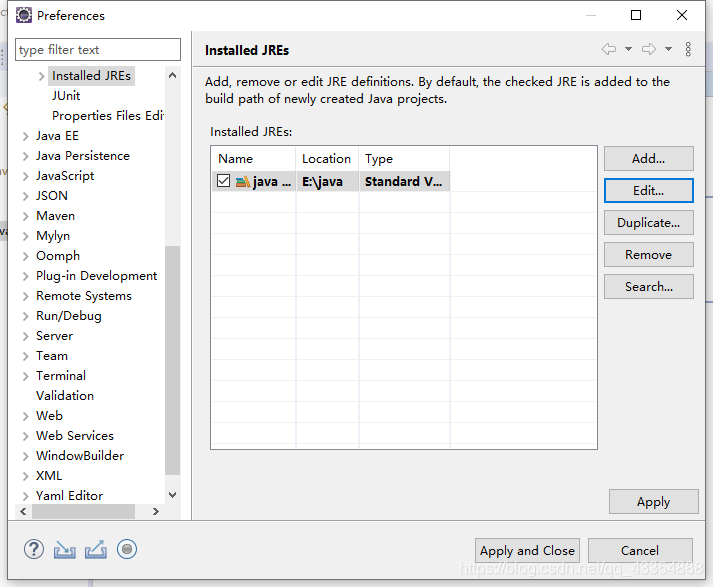The width and height of the screenshot is (713, 587).
Task: Select the Validation tree item
Action: pos(65,396)
